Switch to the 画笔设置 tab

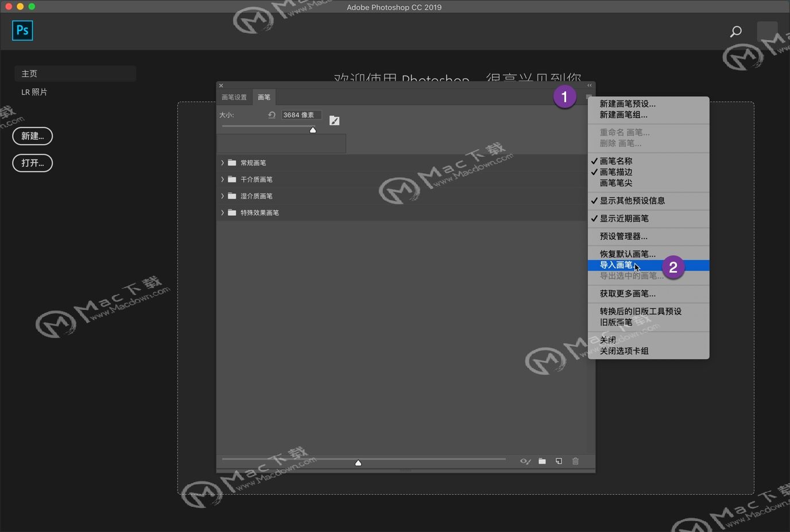234,97
